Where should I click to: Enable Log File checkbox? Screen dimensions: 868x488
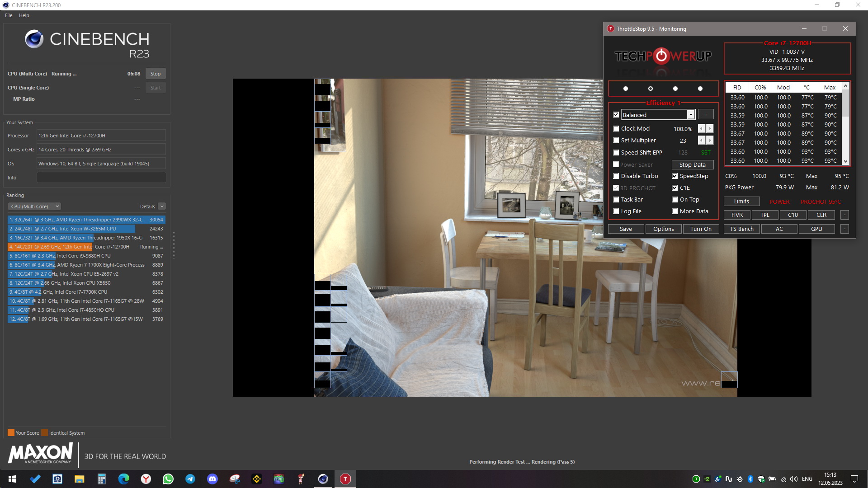pyautogui.click(x=616, y=211)
